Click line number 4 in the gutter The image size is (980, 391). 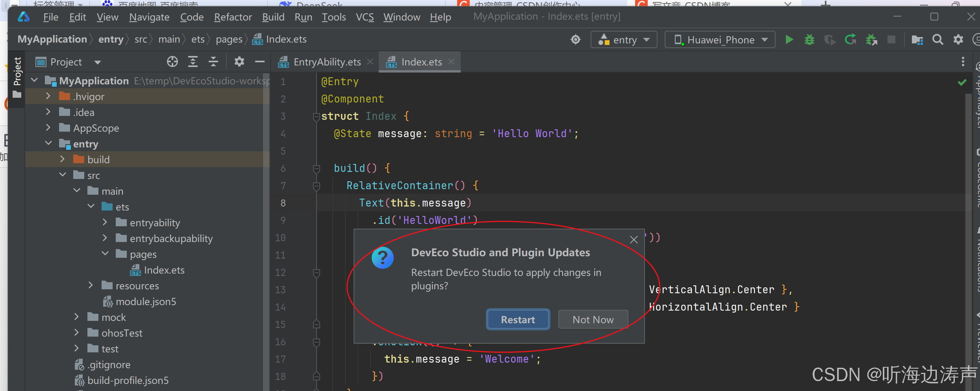(283, 134)
